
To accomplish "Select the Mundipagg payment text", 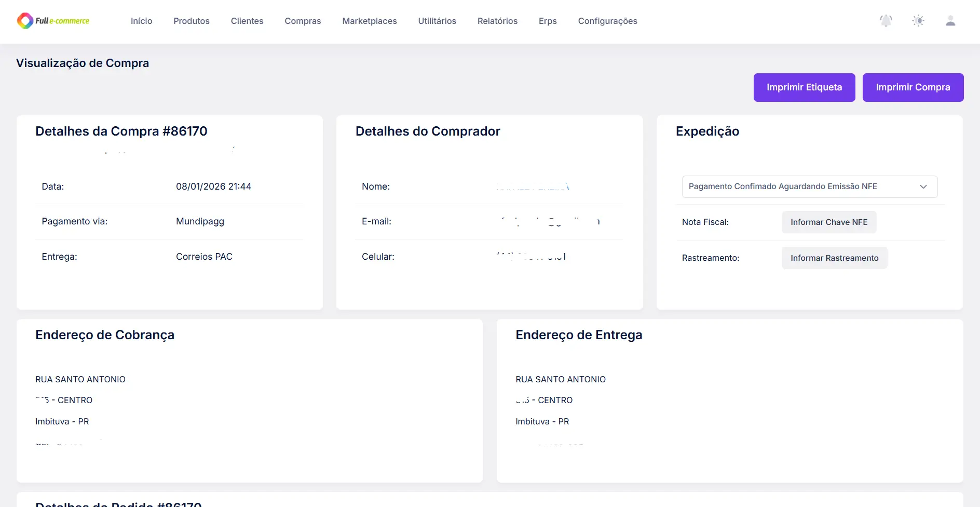I will 200,221.
